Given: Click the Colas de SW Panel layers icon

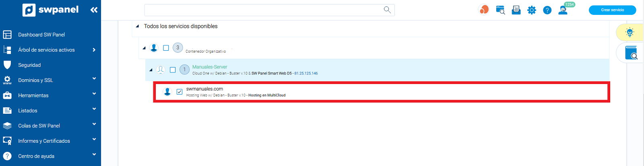Looking at the screenshot, I should tap(7, 126).
